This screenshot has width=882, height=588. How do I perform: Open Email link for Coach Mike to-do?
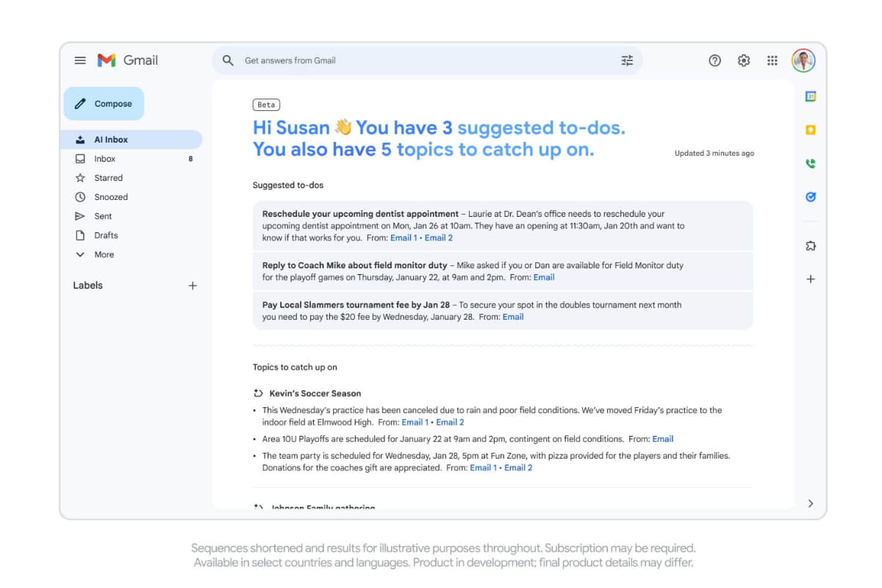pos(544,277)
